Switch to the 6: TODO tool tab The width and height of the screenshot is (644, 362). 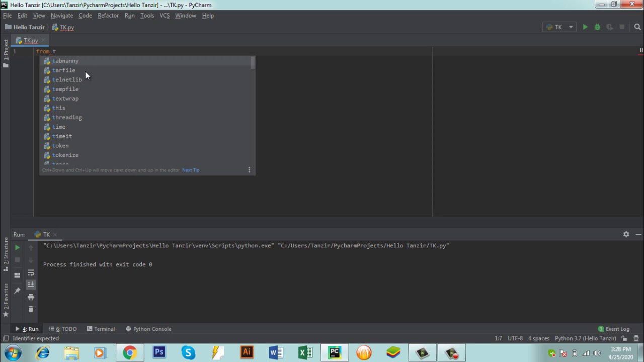coord(62,329)
